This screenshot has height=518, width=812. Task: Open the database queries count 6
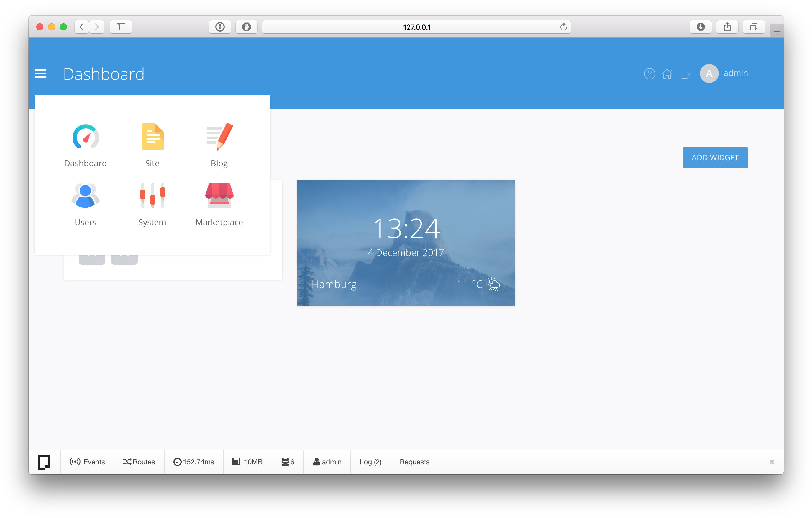click(x=288, y=462)
